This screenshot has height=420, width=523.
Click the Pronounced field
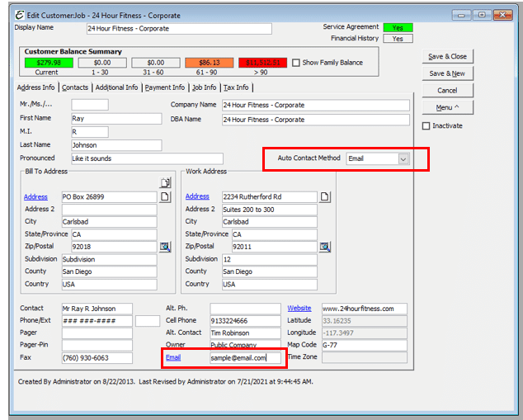(x=148, y=158)
